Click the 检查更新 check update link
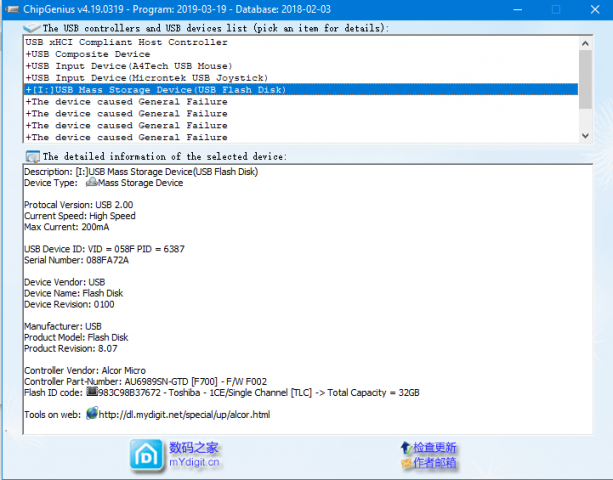 point(434,447)
